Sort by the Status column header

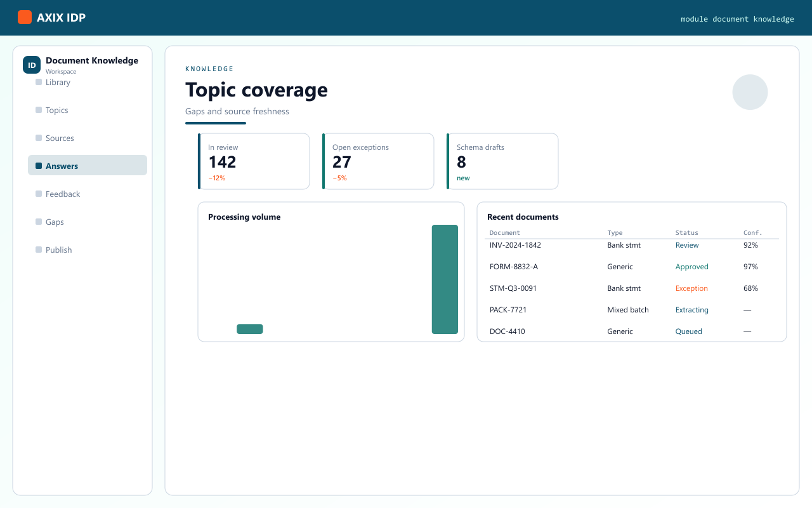pyautogui.click(x=687, y=233)
